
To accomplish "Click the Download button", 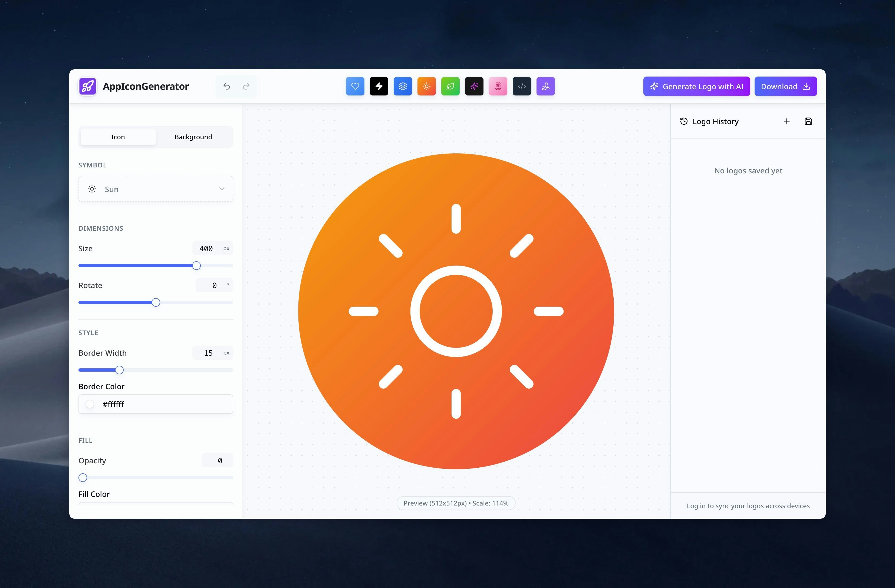I will tap(786, 86).
